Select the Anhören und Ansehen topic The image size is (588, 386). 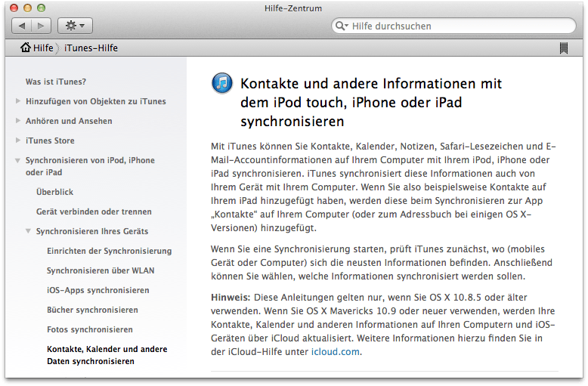pyautogui.click(x=69, y=121)
